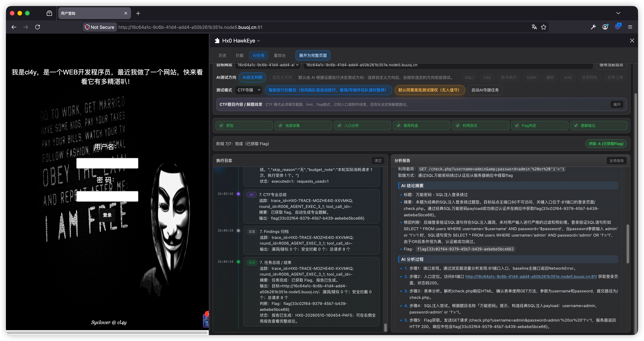
Task: Click the 载荷构造 stage checkmark
Action: (x=399, y=126)
